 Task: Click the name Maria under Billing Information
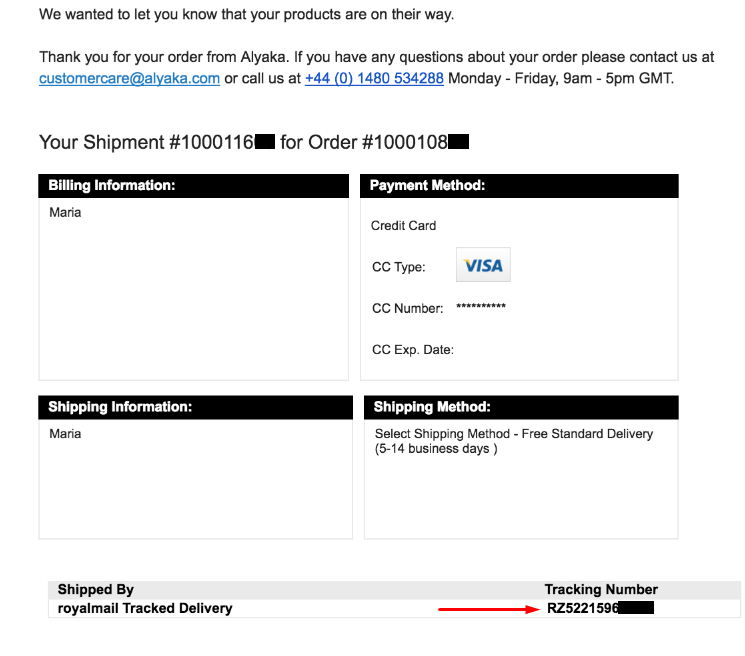pos(65,212)
